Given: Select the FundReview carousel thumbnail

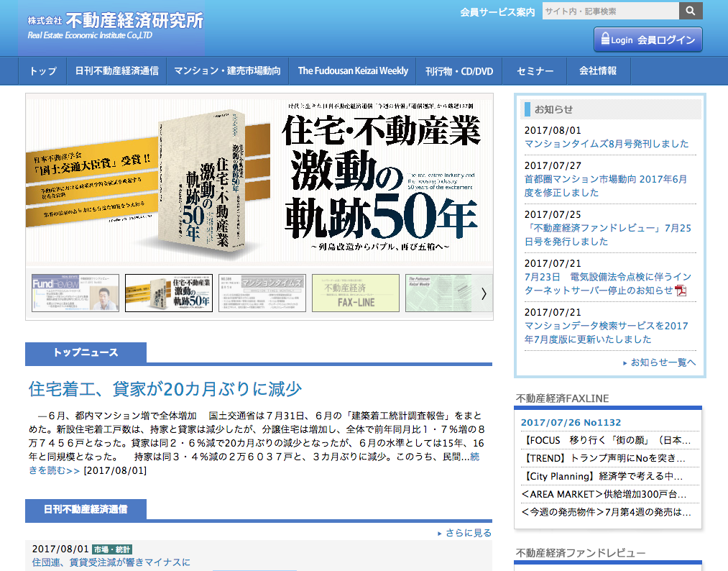Looking at the screenshot, I should tap(77, 293).
